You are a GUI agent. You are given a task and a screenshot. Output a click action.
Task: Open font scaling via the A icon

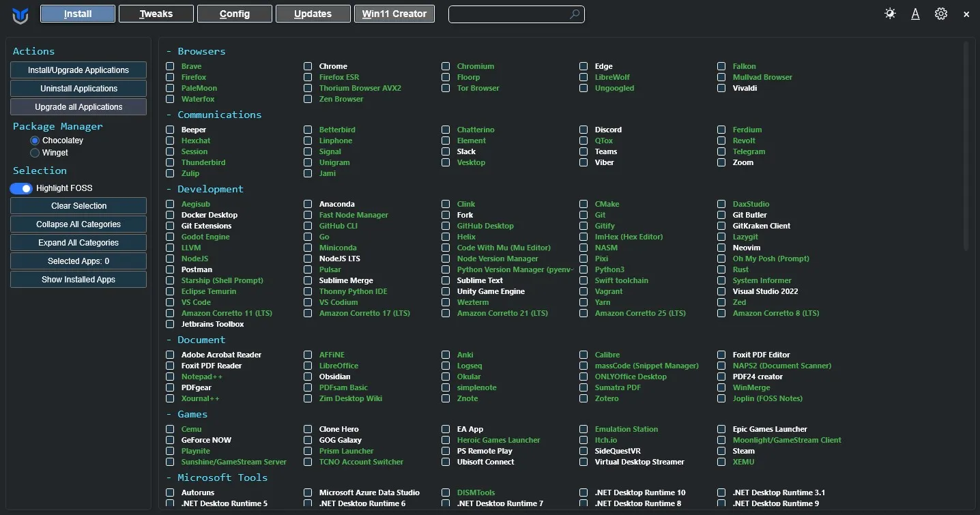click(x=915, y=14)
